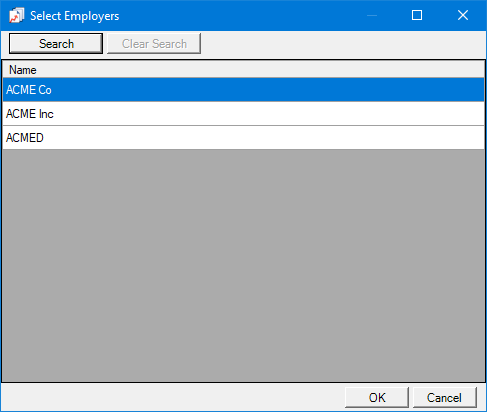Select the ACME Inc employer row
487x412 pixels.
(x=243, y=114)
